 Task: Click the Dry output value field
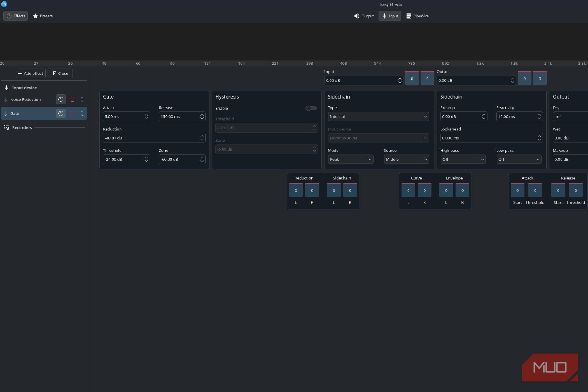tap(570, 116)
